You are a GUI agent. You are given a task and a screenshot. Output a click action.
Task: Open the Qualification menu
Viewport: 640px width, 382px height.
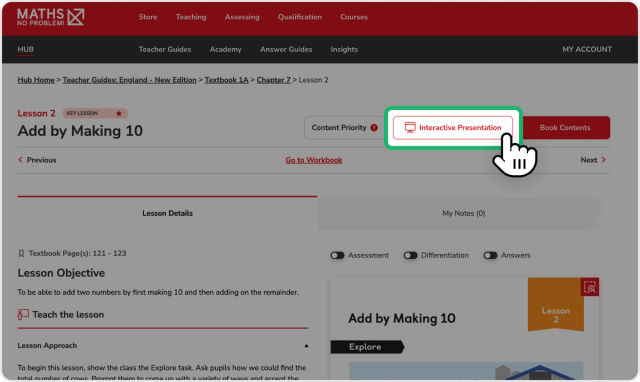300,17
